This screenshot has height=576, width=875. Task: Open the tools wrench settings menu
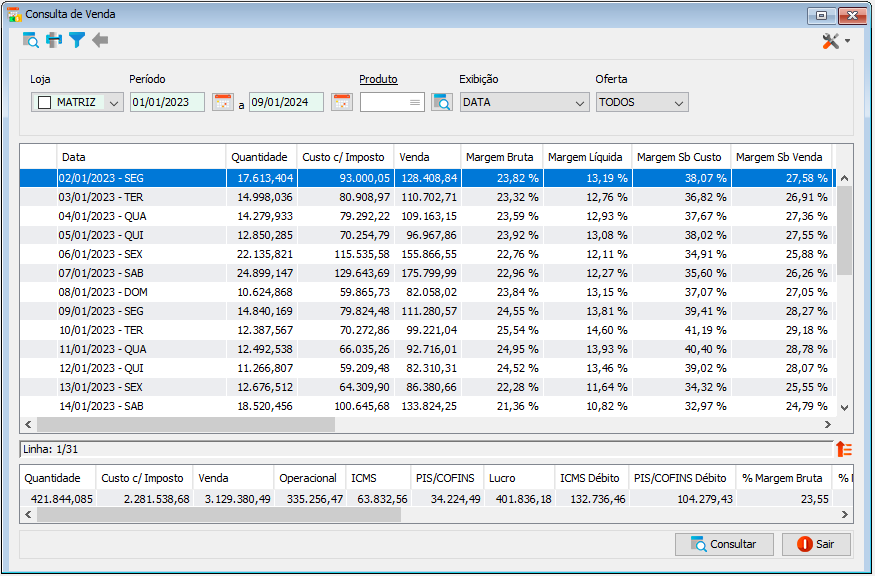coord(835,41)
